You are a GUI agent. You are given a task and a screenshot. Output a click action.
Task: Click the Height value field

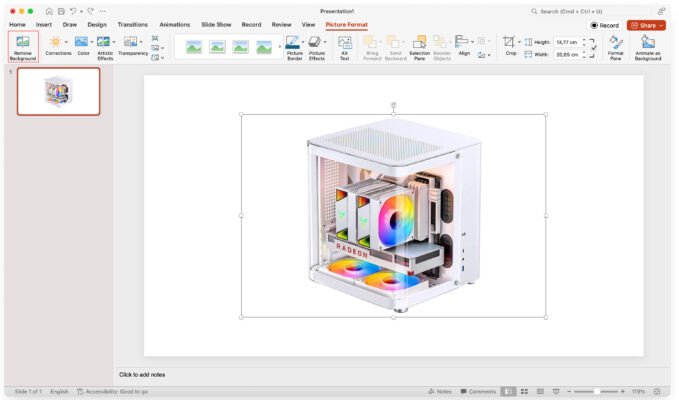[x=567, y=42]
